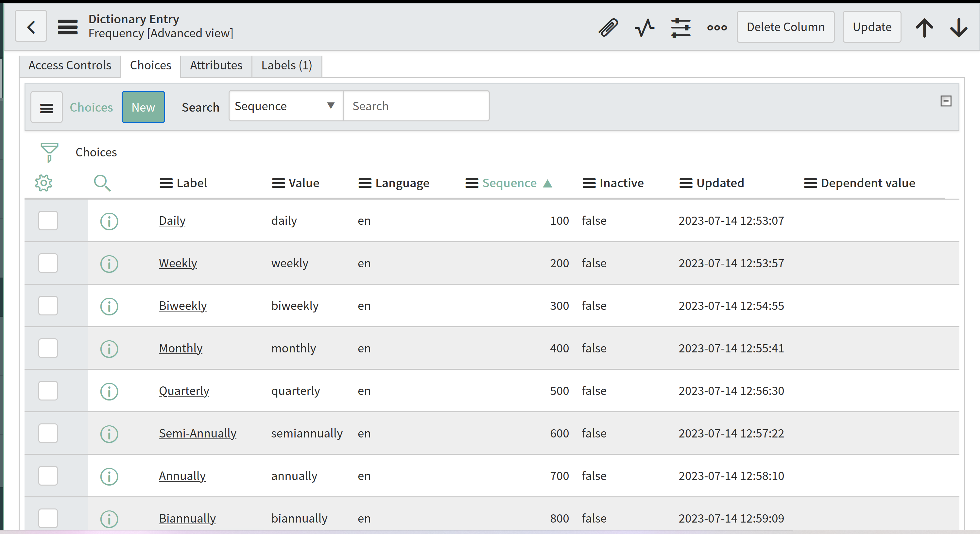This screenshot has width=980, height=534.
Task: Collapse the Choices list with minus icon
Action: click(946, 101)
